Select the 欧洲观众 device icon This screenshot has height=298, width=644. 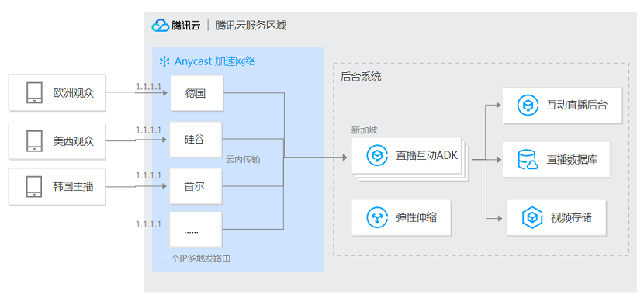pyautogui.click(x=33, y=93)
